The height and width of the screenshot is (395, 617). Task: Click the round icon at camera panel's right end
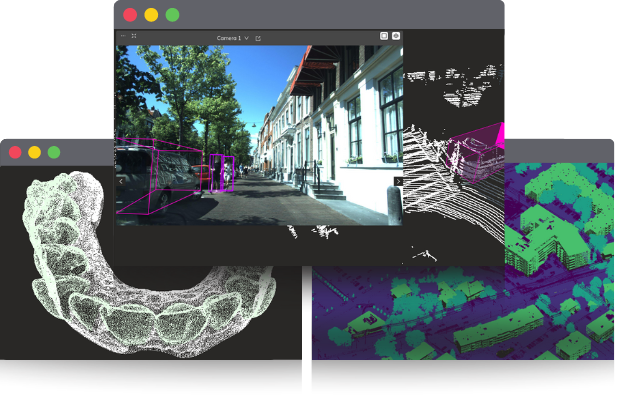pos(396,36)
